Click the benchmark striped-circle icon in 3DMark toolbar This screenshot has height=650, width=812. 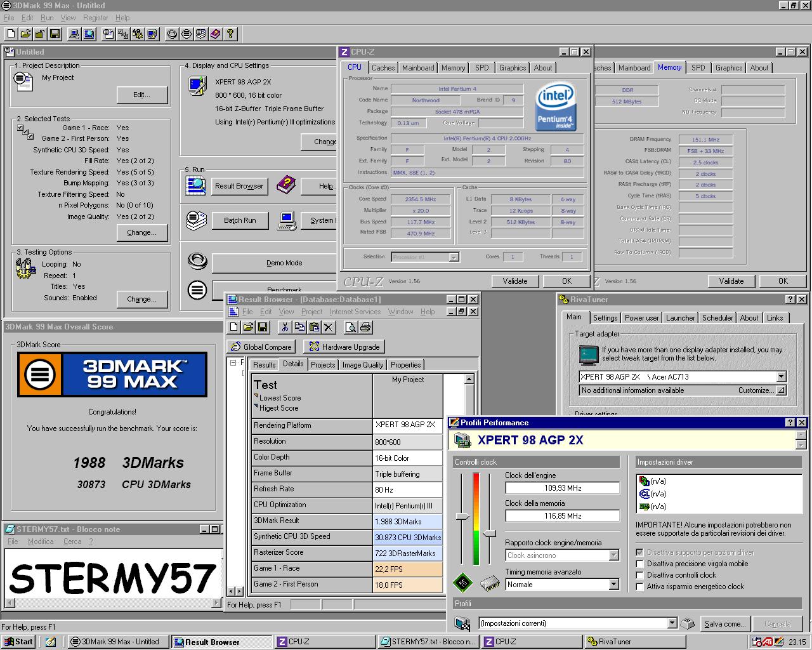pos(187,34)
